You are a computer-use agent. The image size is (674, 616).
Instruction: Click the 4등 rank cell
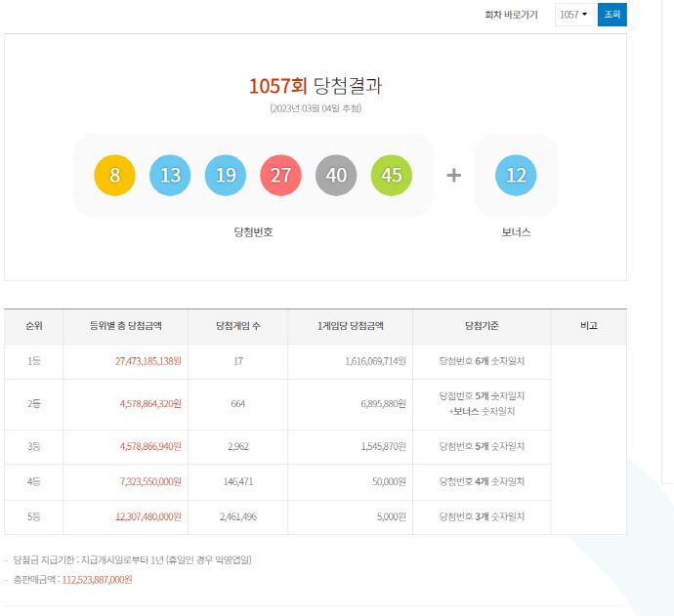[34, 482]
